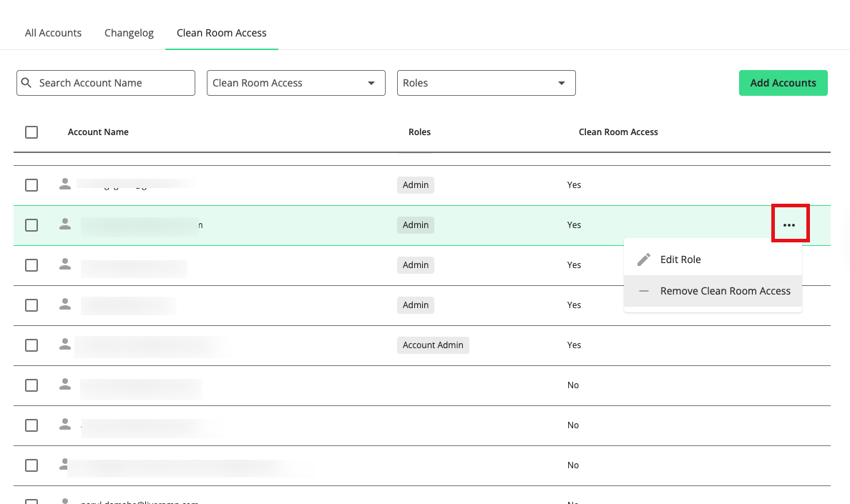Expand the Roles filter dropdown

click(x=486, y=83)
